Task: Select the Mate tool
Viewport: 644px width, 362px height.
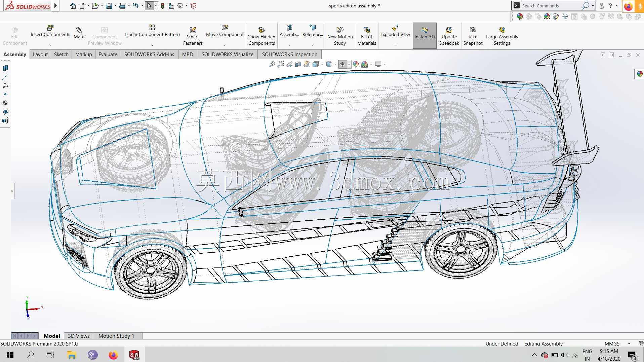Action: pos(79,33)
